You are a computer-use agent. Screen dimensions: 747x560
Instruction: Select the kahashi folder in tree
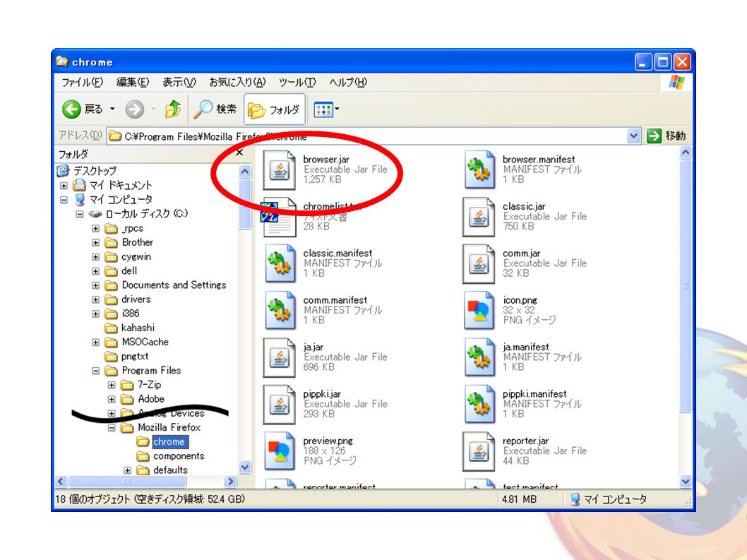(x=138, y=328)
